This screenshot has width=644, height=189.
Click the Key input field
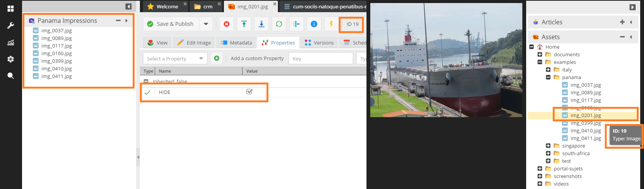321,59
